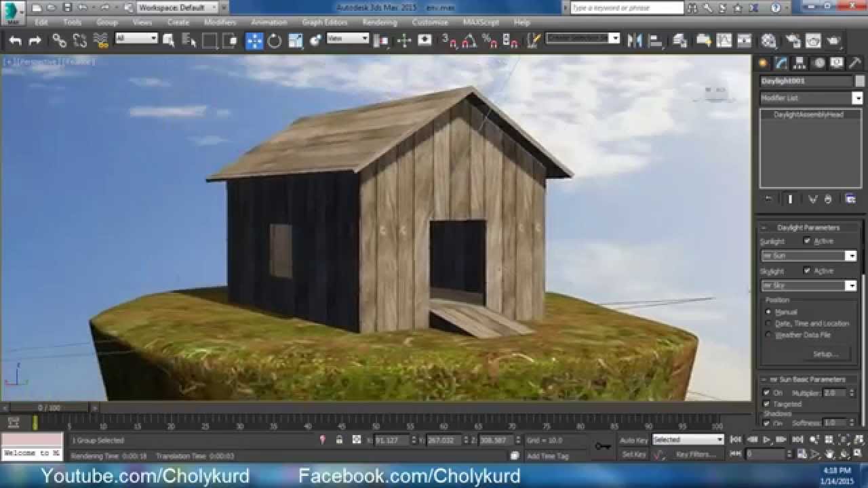Click the Key Filters... button
Screen dimensions: 868x488
pyautogui.click(x=696, y=454)
